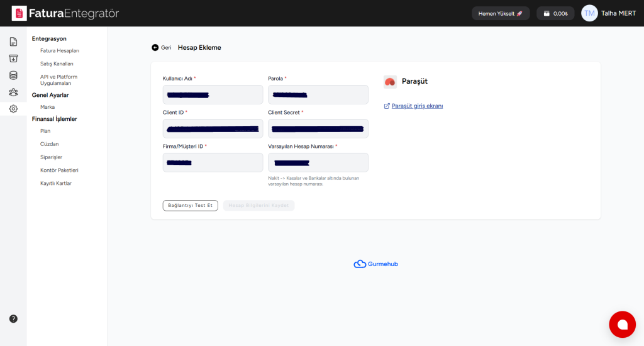Viewport: 644px width, 346px height.
Task: Open Cüzdan from Finansal İşlemler
Action: 49,144
